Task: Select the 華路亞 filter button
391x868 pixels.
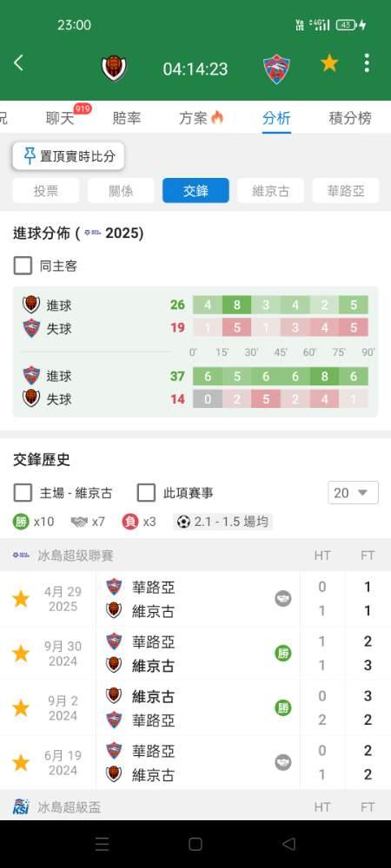Action: (346, 191)
